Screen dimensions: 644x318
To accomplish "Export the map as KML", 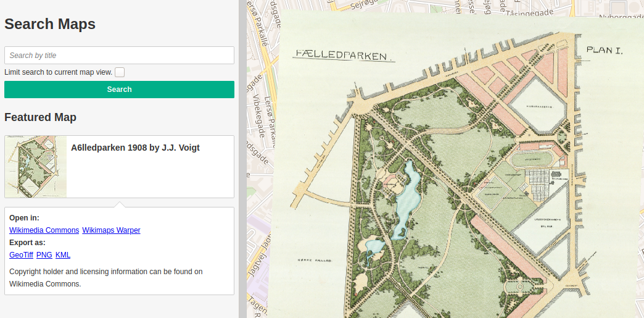I will [x=63, y=255].
